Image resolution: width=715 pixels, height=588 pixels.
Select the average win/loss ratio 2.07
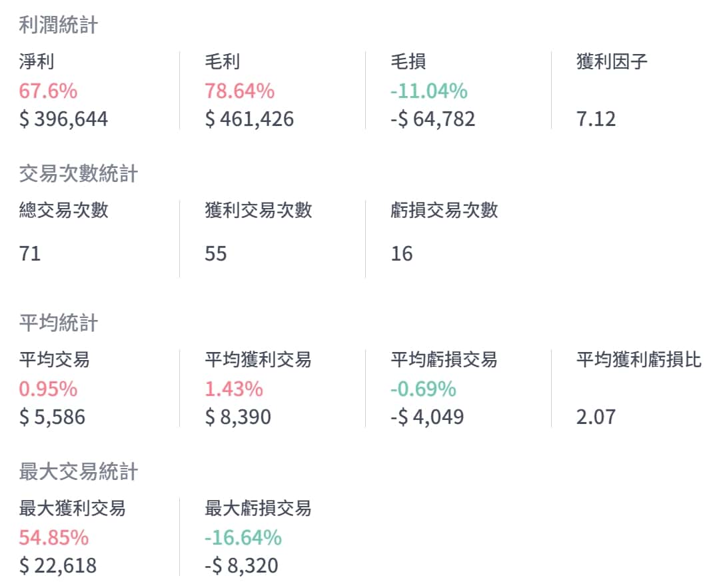[x=596, y=417]
